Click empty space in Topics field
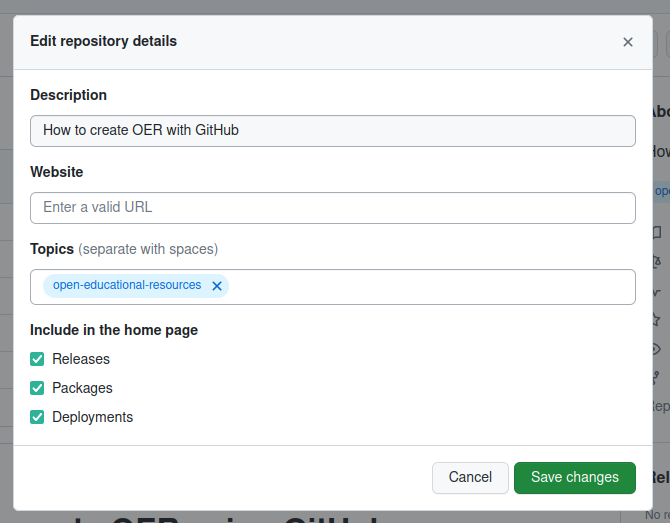This screenshot has width=670, height=523. [x=430, y=286]
